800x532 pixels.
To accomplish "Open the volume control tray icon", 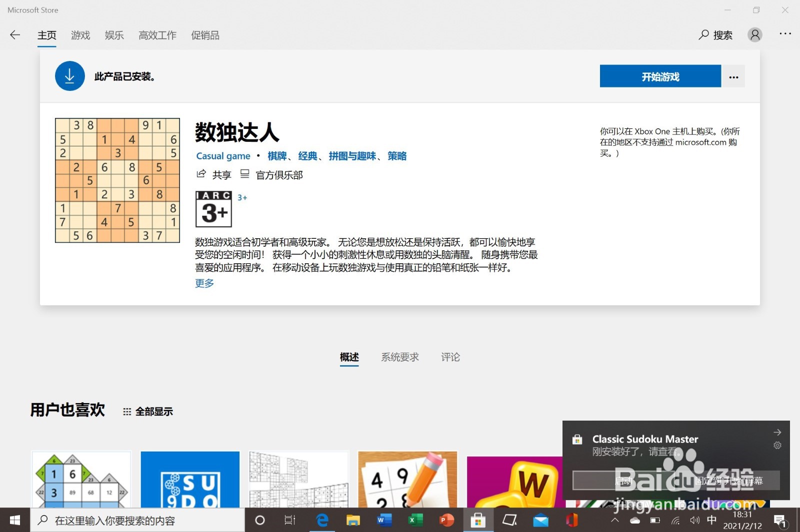I will (695, 521).
